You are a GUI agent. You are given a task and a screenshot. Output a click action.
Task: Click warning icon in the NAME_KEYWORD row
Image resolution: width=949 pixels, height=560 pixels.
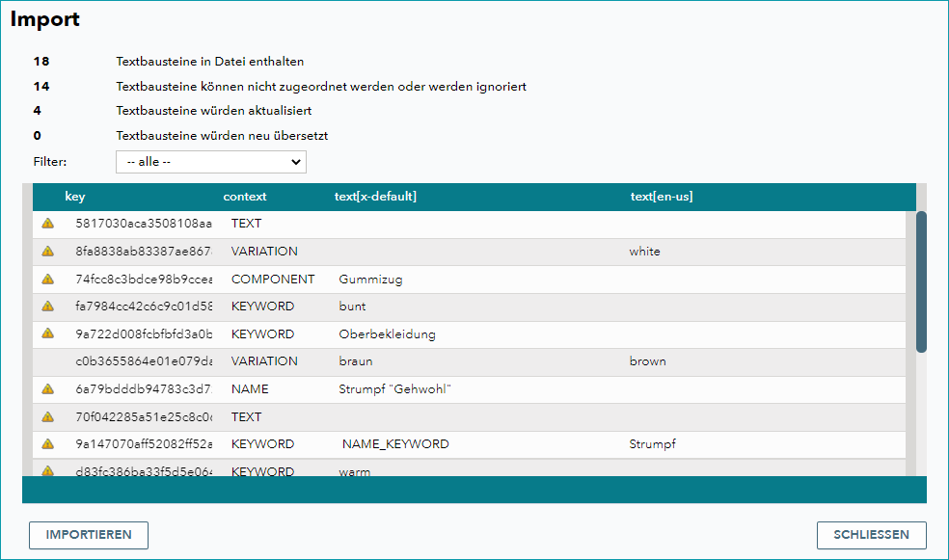tap(48, 444)
